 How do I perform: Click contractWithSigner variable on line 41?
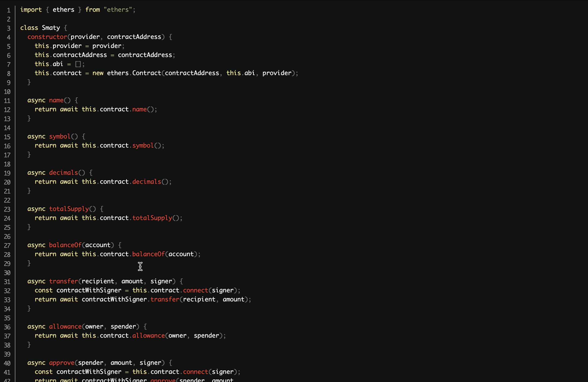pos(89,372)
